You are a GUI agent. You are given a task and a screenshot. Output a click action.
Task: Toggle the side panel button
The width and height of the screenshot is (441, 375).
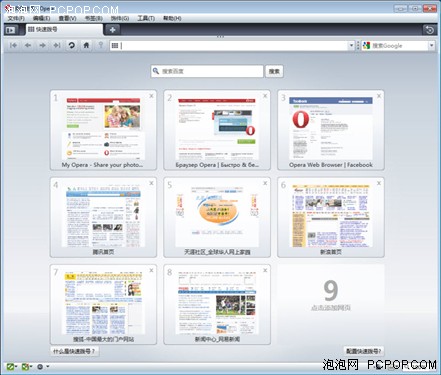(11, 30)
